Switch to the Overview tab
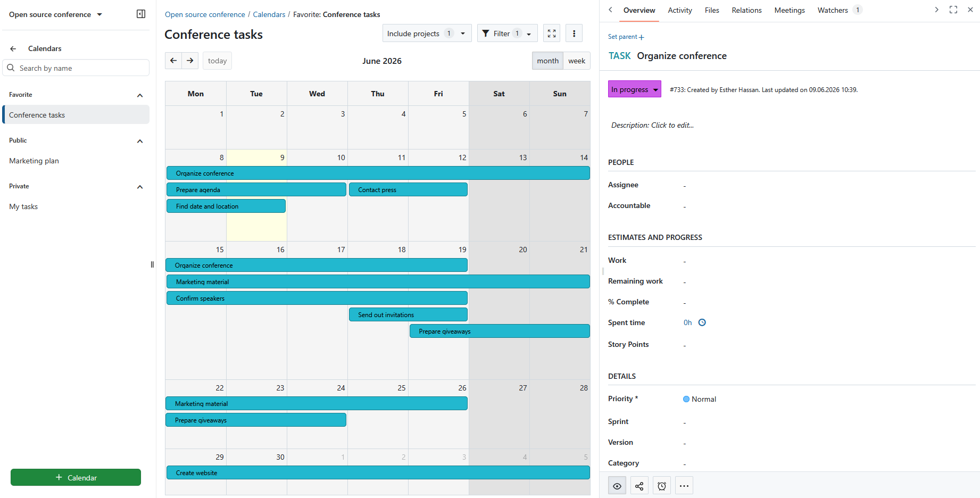The width and height of the screenshot is (980, 498). point(639,10)
